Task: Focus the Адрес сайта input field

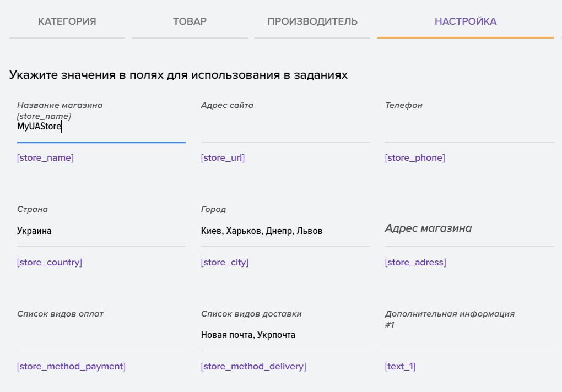Action: point(285,127)
